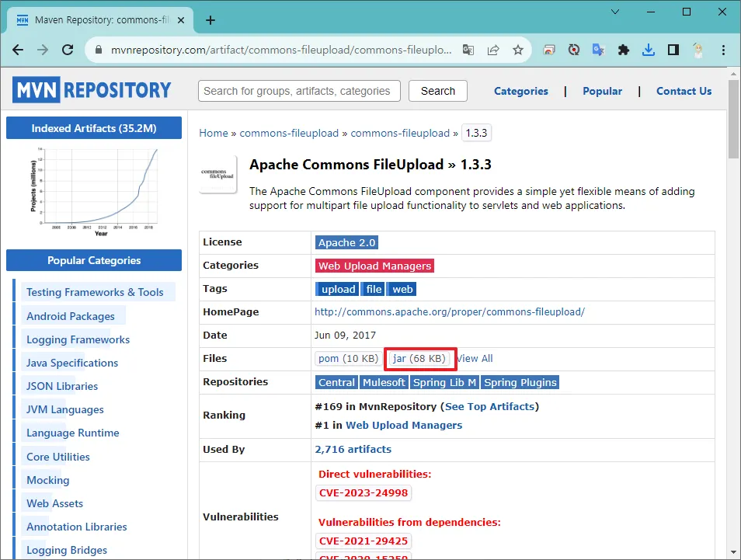This screenshot has width=741, height=560.
Task: Open the Extensions puzzle-piece icon
Action: click(624, 50)
